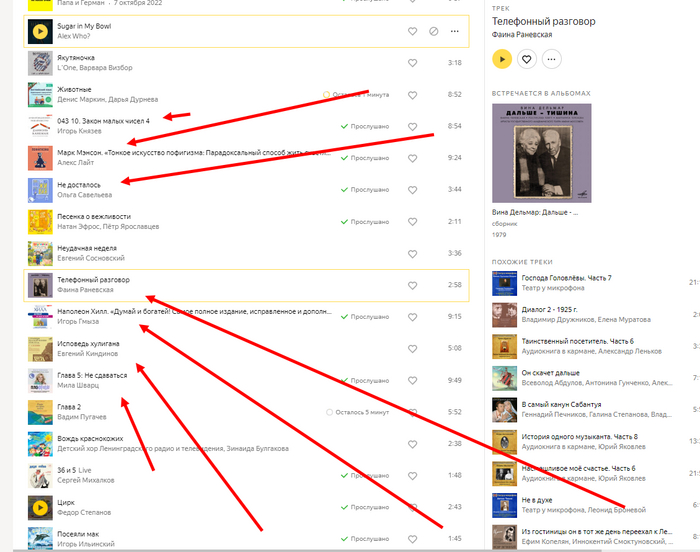Open artist Фаина Раневская in the side panel
Viewport: 700px width, 552px height.
tap(522, 34)
